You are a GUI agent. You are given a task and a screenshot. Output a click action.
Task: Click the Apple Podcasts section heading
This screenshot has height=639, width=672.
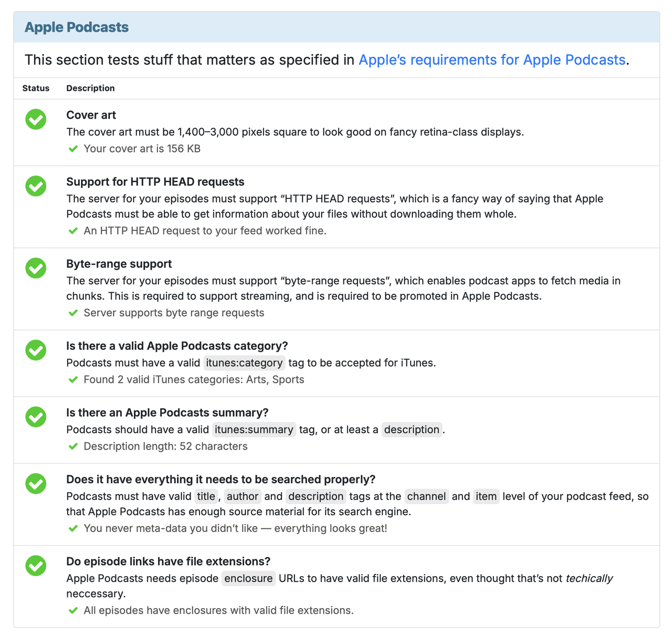pyautogui.click(x=77, y=27)
